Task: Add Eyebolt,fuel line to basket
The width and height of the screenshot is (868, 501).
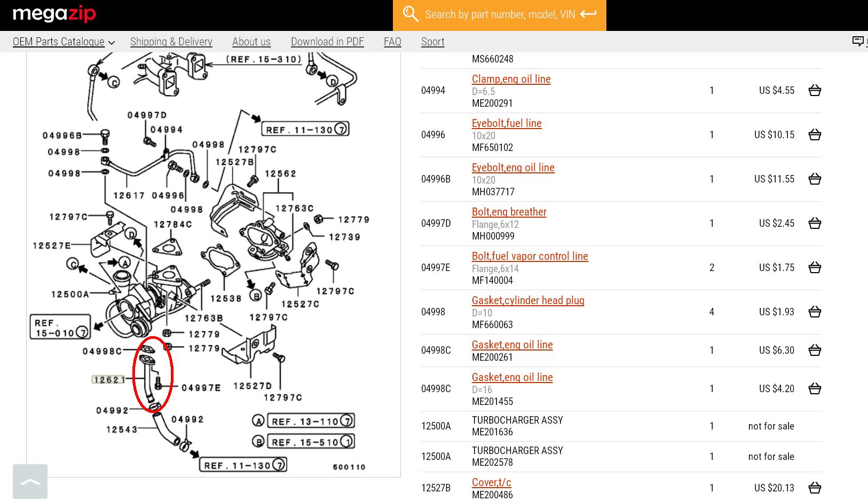Action: (814, 135)
